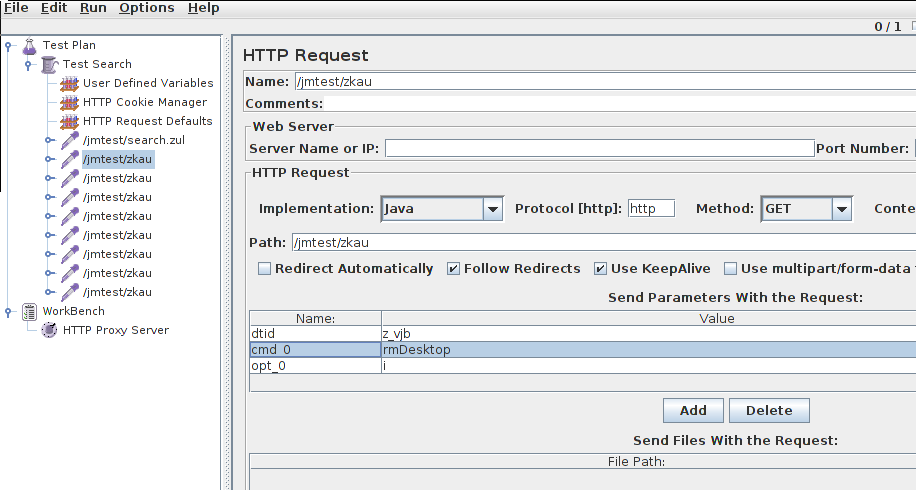Click the HTTP Cookie Manager icon
Image resolution: width=916 pixels, height=490 pixels.
click(x=69, y=102)
